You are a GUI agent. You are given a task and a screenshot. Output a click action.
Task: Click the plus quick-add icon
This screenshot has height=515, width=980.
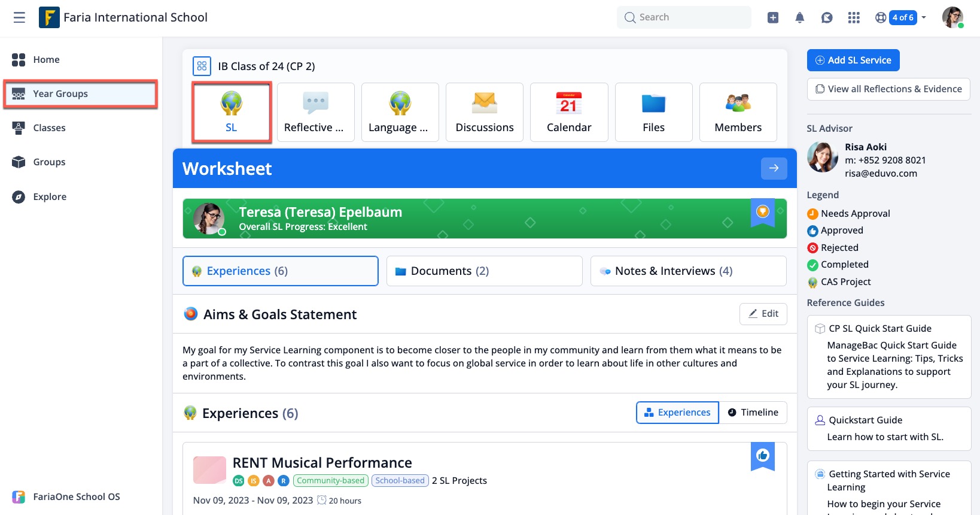point(773,17)
